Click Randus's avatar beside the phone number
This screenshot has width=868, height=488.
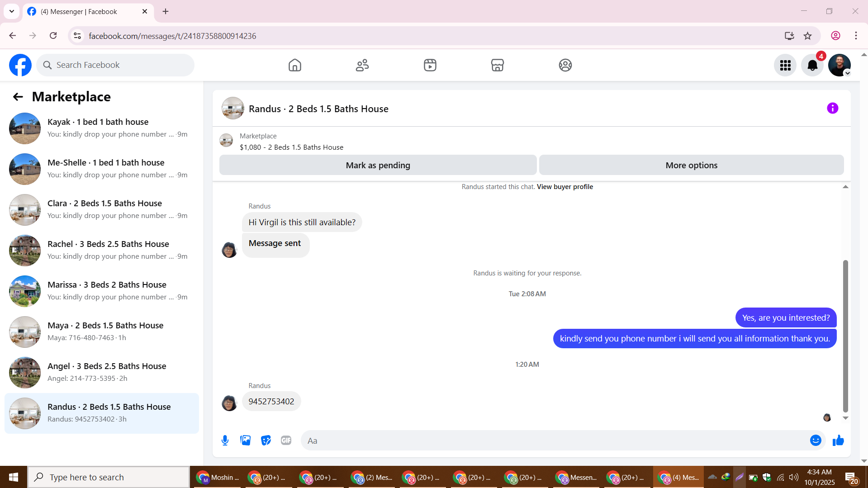coord(229,403)
